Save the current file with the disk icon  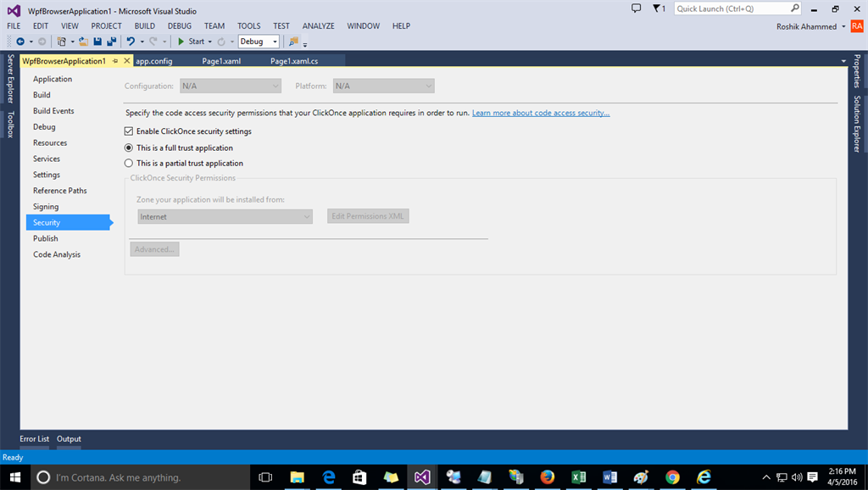coord(97,42)
